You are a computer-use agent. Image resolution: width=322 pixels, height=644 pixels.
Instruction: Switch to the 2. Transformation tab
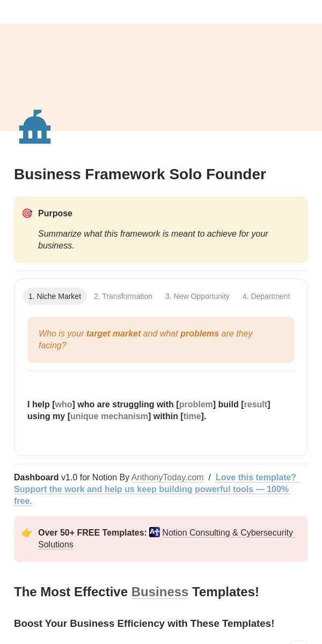(x=123, y=296)
